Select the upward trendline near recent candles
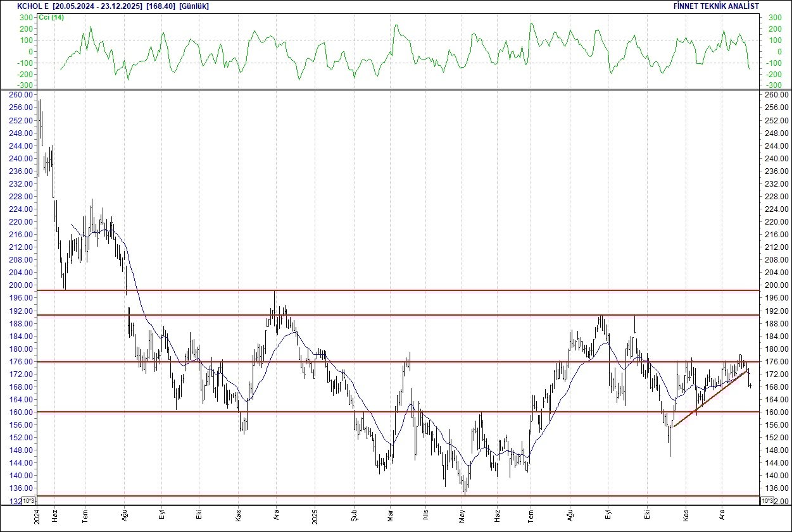Image resolution: width=792 pixels, height=532 pixels. (x=709, y=399)
